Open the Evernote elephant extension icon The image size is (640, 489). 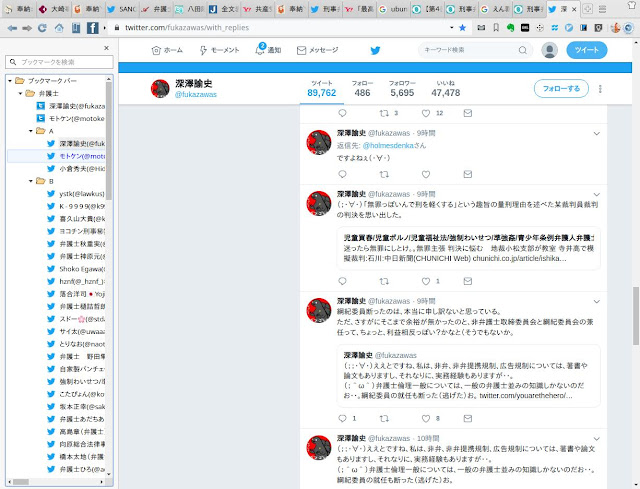point(510,28)
